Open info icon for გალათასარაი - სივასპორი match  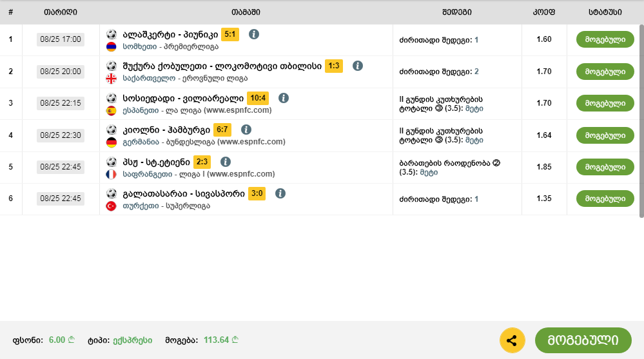pyautogui.click(x=280, y=193)
